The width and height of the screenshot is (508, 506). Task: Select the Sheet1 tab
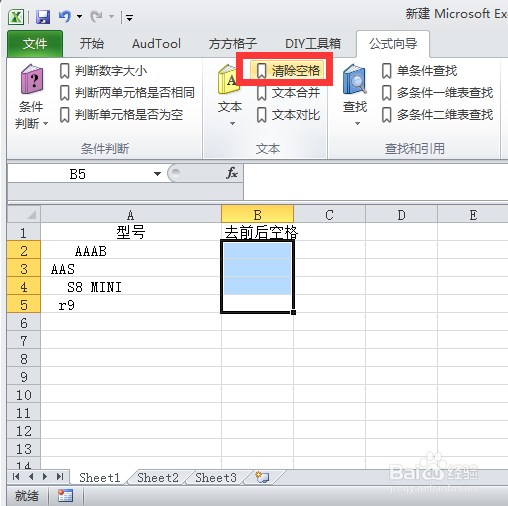pos(100,477)
